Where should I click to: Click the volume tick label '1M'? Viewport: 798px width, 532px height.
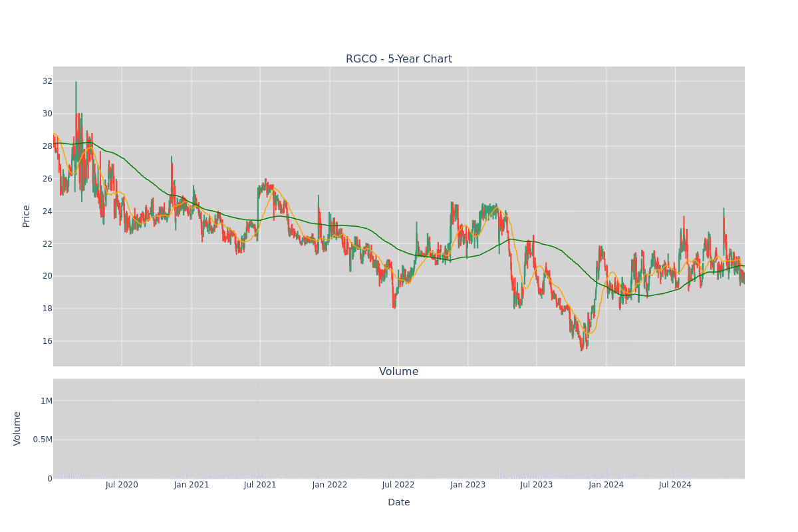pos(47,401)
